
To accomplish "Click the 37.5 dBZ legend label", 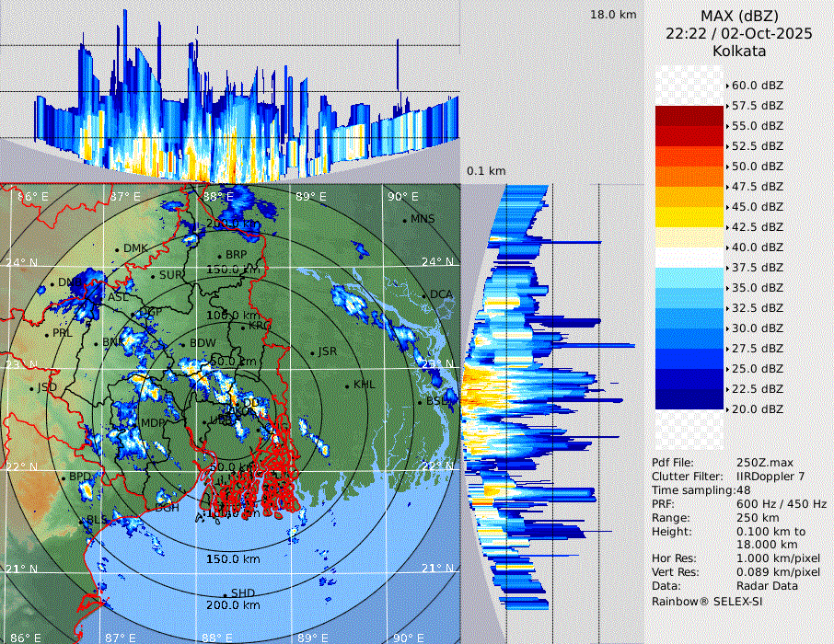I will (757, 267).
